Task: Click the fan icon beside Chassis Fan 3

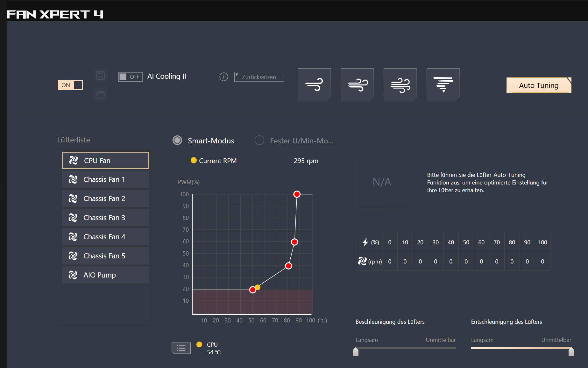Action: (x=73, y=218)
